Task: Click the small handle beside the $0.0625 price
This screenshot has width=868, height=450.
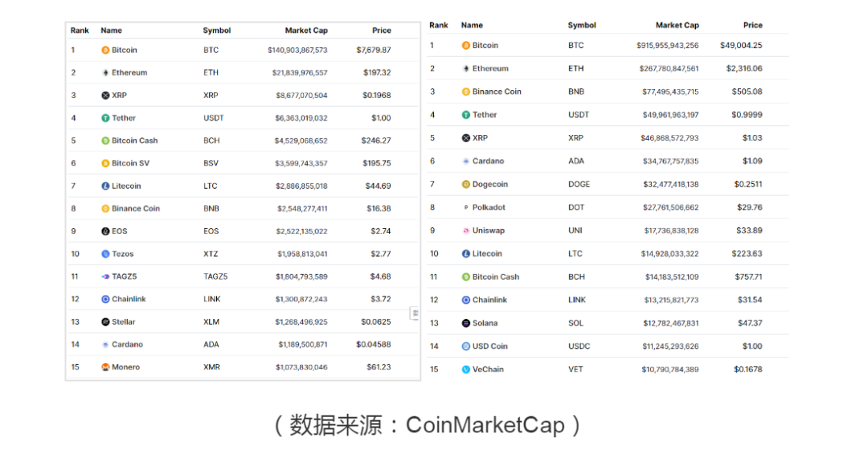Action: pos(415,313)
